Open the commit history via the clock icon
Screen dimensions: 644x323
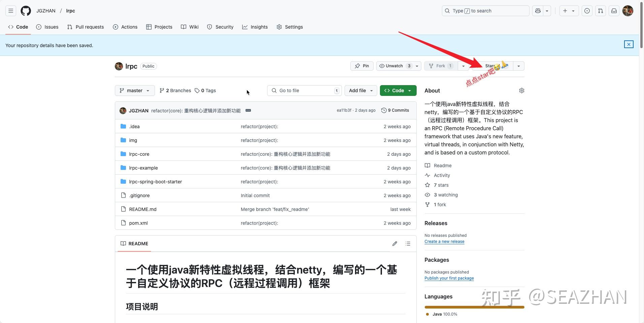tap(384, 110)
